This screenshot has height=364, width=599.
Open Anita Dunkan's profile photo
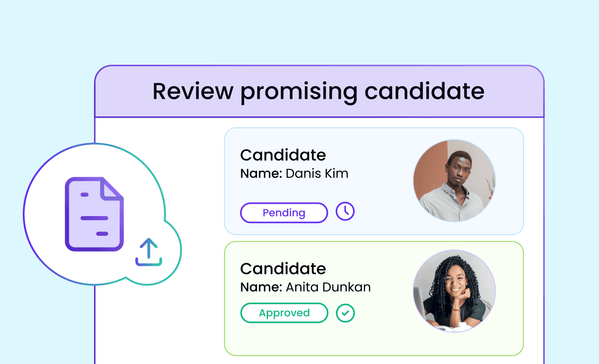click(454, 291)
